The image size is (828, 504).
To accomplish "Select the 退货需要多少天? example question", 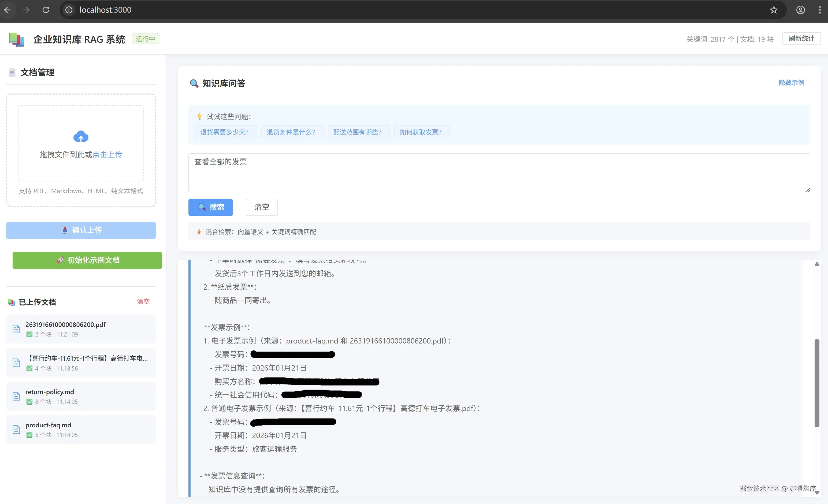I will click(x=224, y=132).
